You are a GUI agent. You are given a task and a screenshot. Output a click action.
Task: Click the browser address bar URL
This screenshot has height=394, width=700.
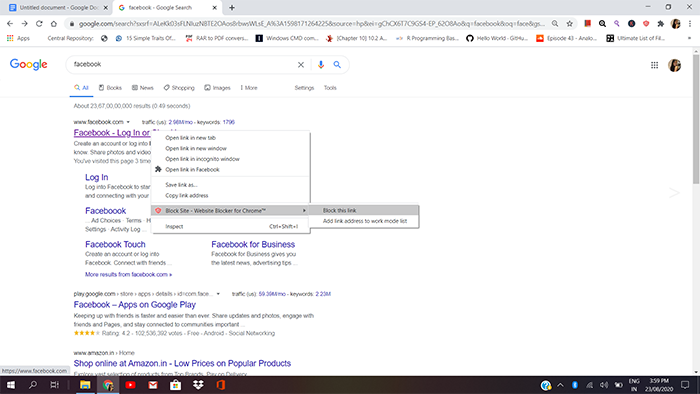click(312, 24)
